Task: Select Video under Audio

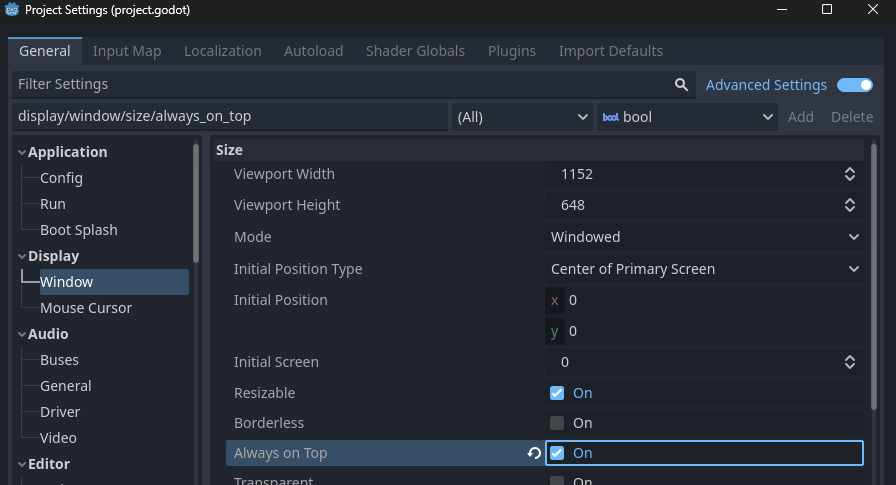Action: 58,438
